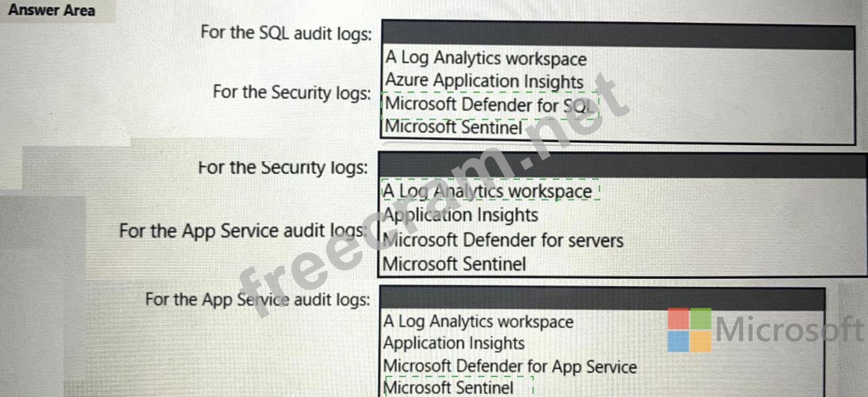This screenshot has height=397, width=868.
Task: Choose Microsoft Defender for SQL option
Action: pos(489,105)
